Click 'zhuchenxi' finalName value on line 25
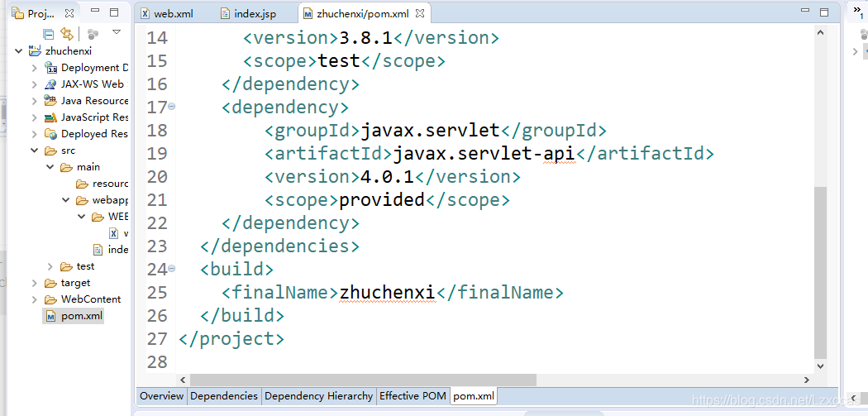Image resolution: width=868 pixels, height=416 pixels. click(388, 293)
